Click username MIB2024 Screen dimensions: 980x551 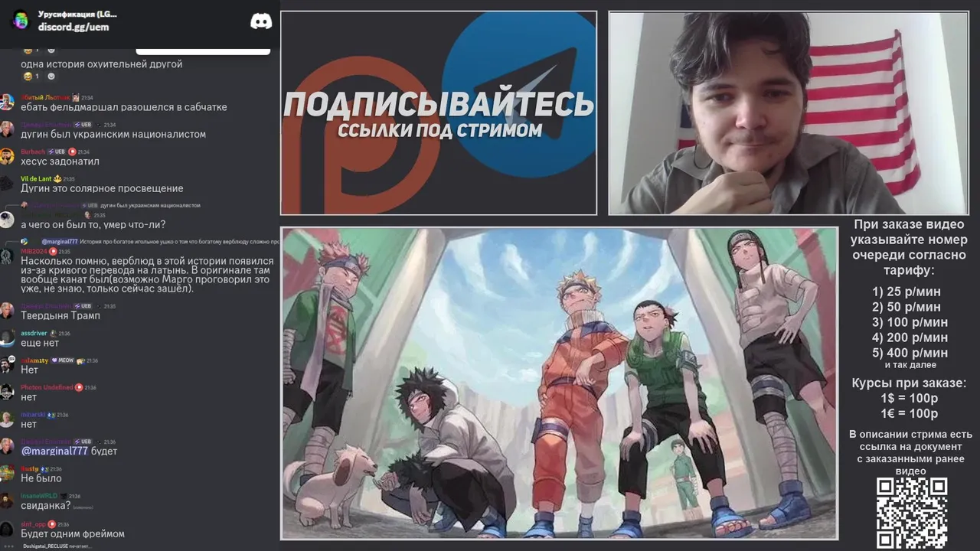tap(34, 251)
